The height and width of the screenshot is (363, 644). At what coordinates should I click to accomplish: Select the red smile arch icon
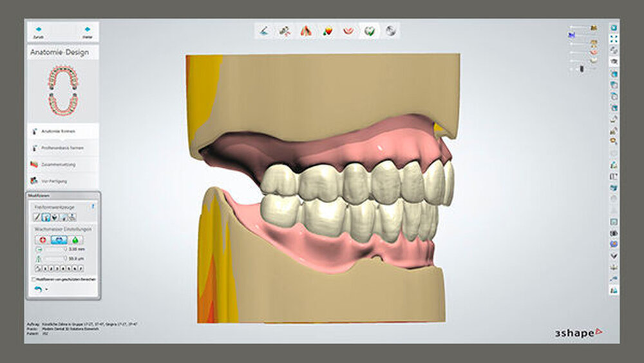348,30
